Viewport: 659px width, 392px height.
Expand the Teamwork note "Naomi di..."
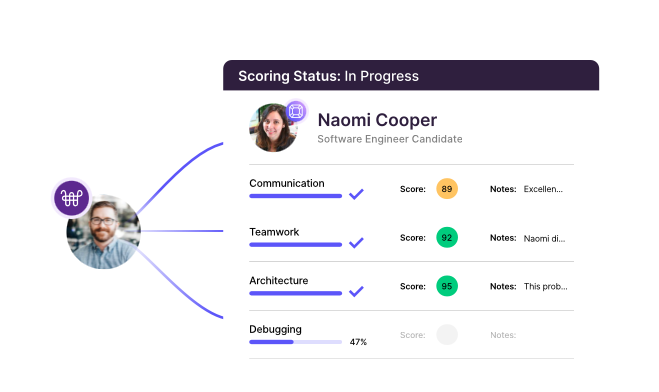point(544,238)
